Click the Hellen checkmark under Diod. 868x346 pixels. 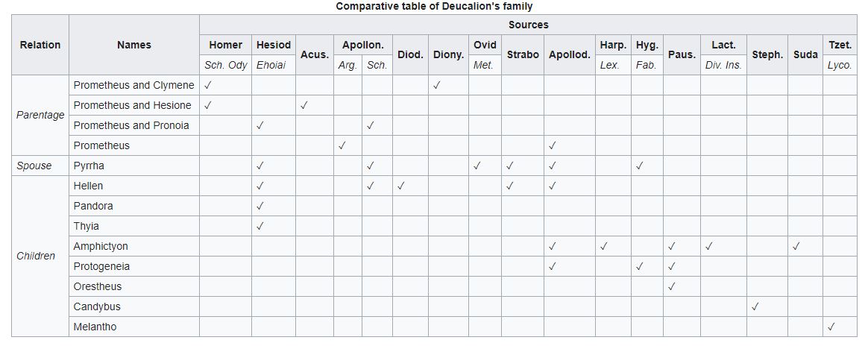400,186
